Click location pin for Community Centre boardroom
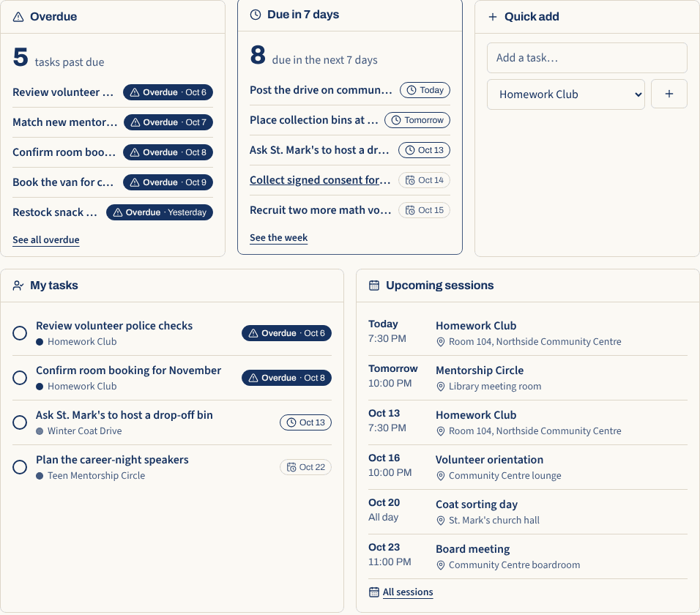 click(x=441, y=565)
